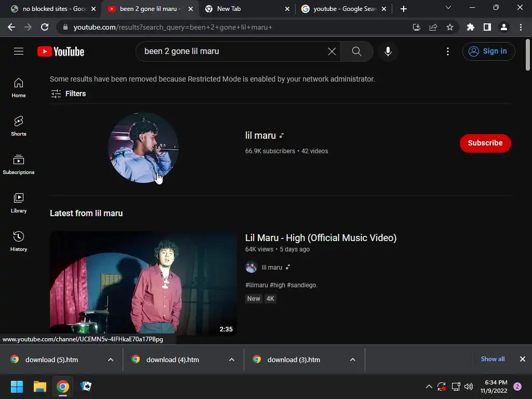Image resolution: width=532 pixels, height=399 pixels.
Task: Expand options for download (5).htm
Action: (x=111, y=360)
